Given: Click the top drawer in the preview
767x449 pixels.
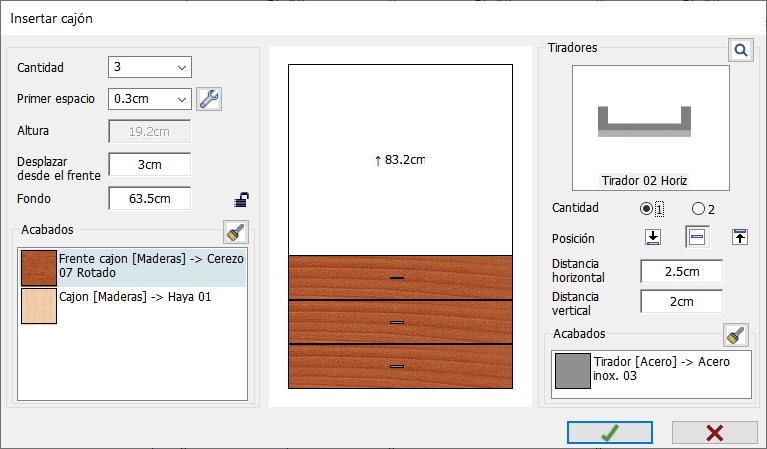Looking at the screenshot, I should (400, 277).
